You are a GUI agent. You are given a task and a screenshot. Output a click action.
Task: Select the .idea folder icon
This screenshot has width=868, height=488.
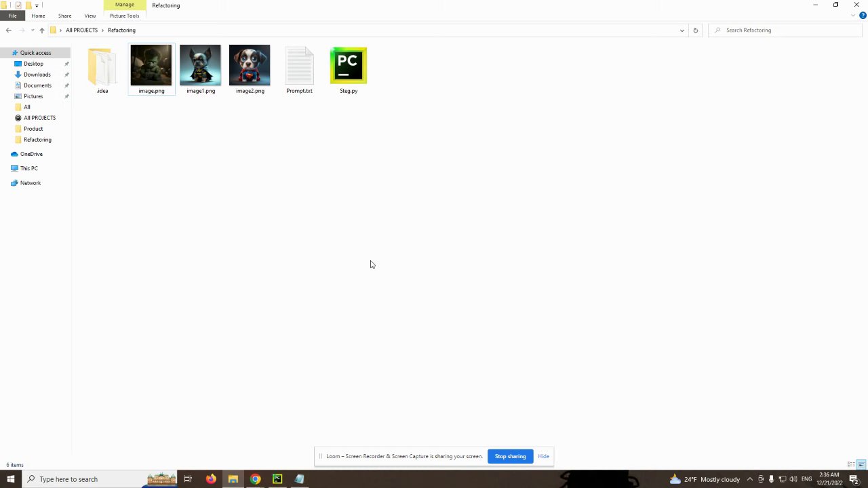pos(102,66)
